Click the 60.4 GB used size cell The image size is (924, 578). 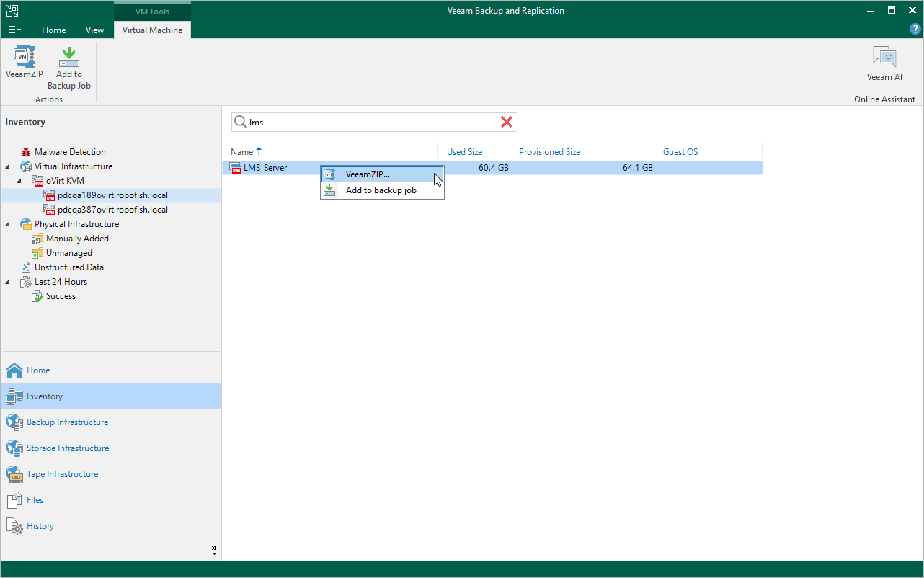[x=494, y=168]
